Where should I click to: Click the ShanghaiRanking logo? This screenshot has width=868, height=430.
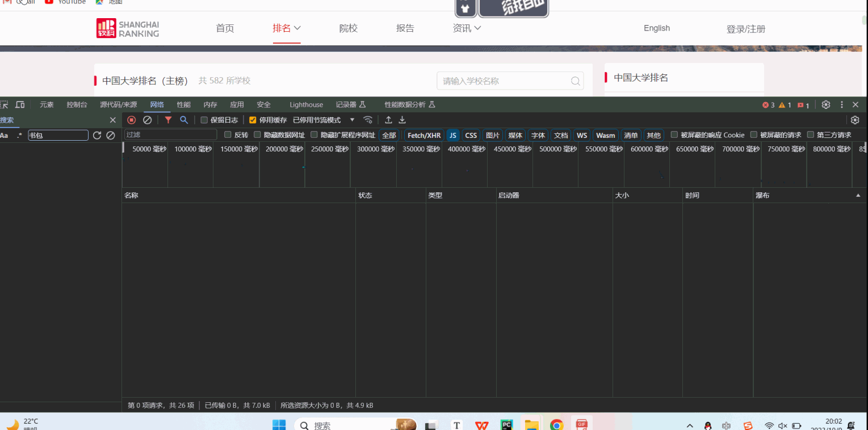(x=128, y=28)
